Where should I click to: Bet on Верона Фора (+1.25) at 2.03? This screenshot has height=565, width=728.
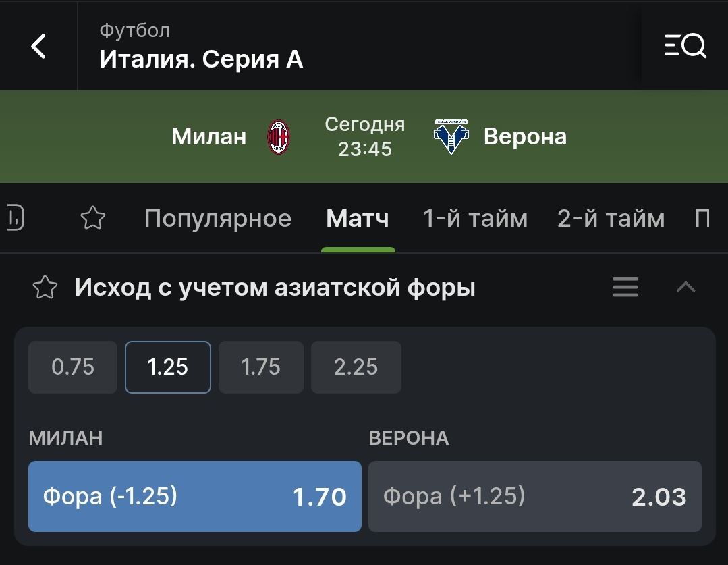[x=535, y=496]
